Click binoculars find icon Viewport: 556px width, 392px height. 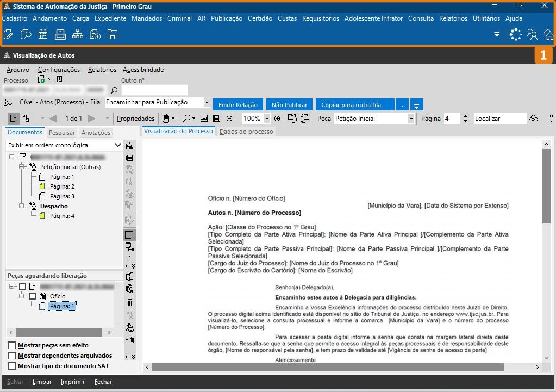[x=534, y=119]
